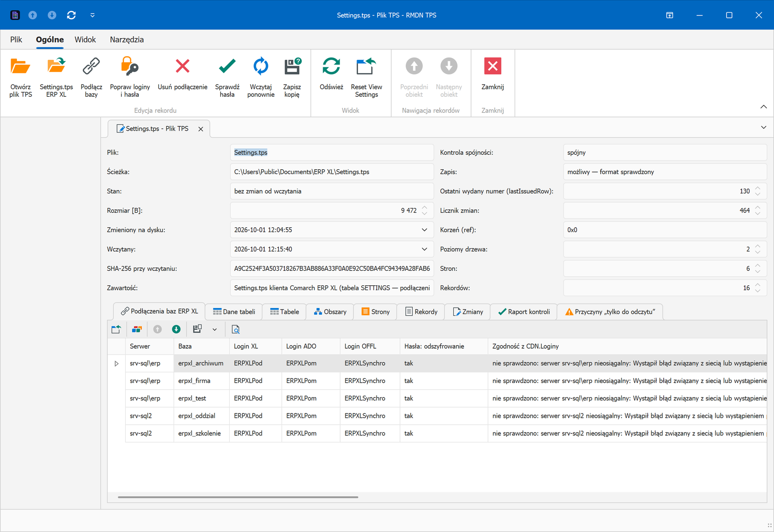
Task: Click Reset View Settings icon
Action: coord(366,66)
